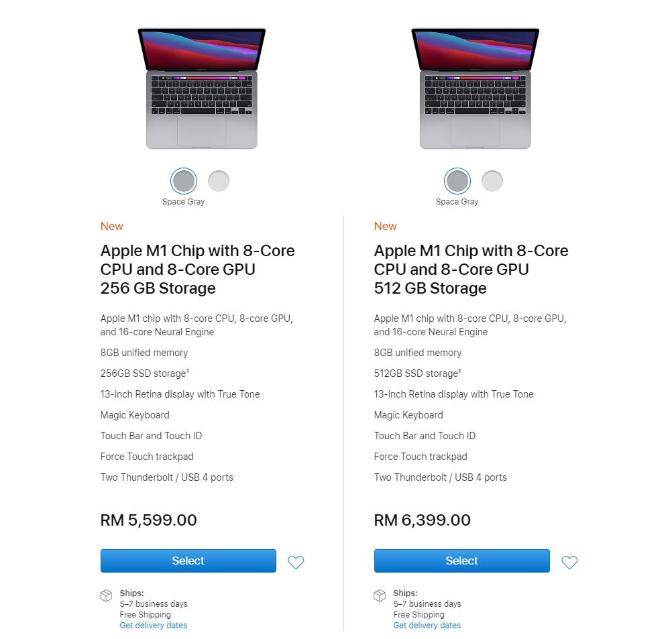This screenshot has width=672, height=639.
Task: Click the shipping box icon under the RM 6,399.00 model
Action: [x=380, y=595]
